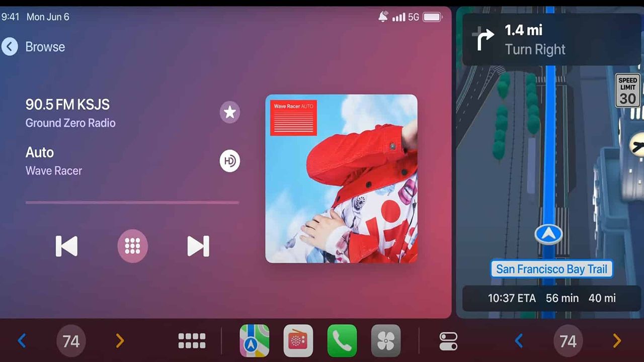Viewport: 644px width, 362px height.
Task: Select the right 74 temperature display
Action: [568, 341]
